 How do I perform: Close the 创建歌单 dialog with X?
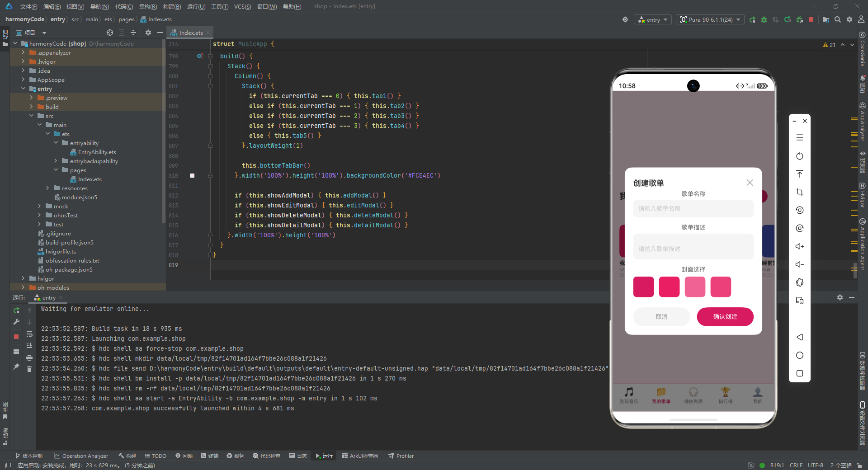[x=750, y=183]
